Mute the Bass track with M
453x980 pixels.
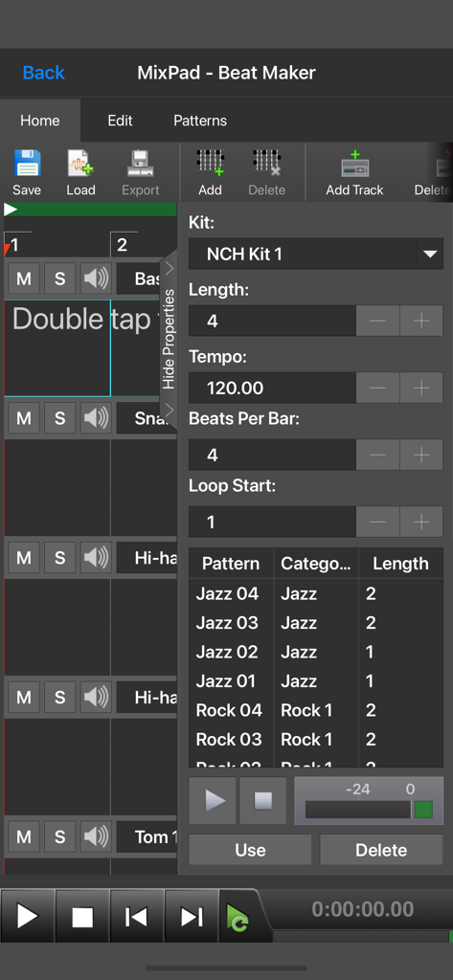pyautogui.click(x=24, y=278)
